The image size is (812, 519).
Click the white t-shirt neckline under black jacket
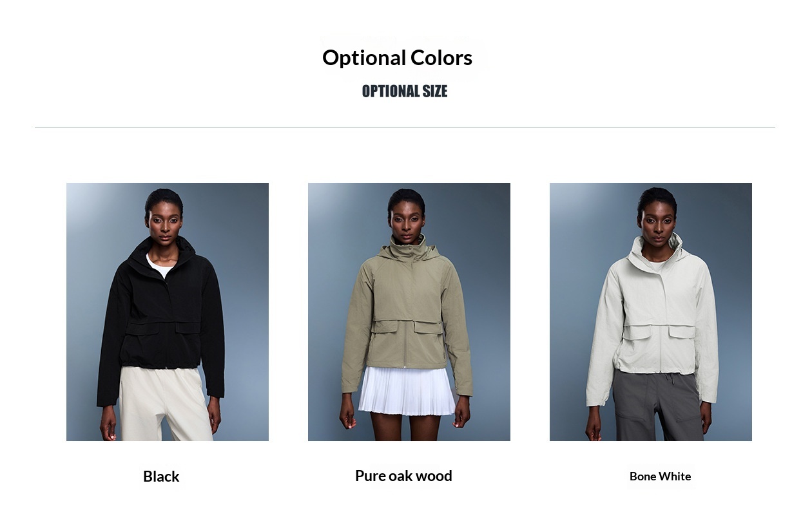[160, 265]
